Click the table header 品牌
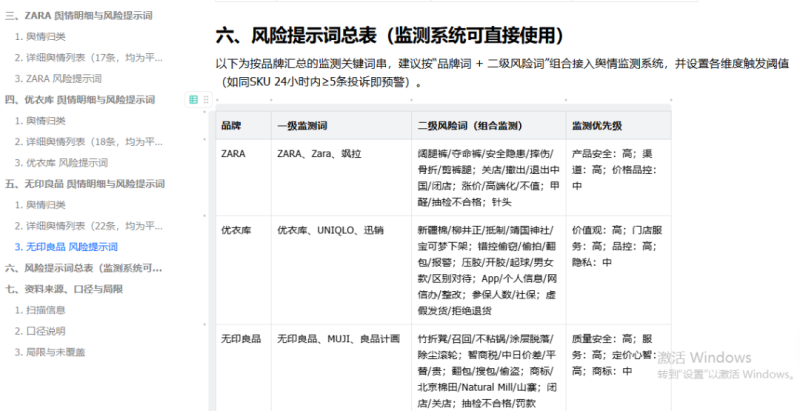 pyautogui.click(x=243, y=125)
